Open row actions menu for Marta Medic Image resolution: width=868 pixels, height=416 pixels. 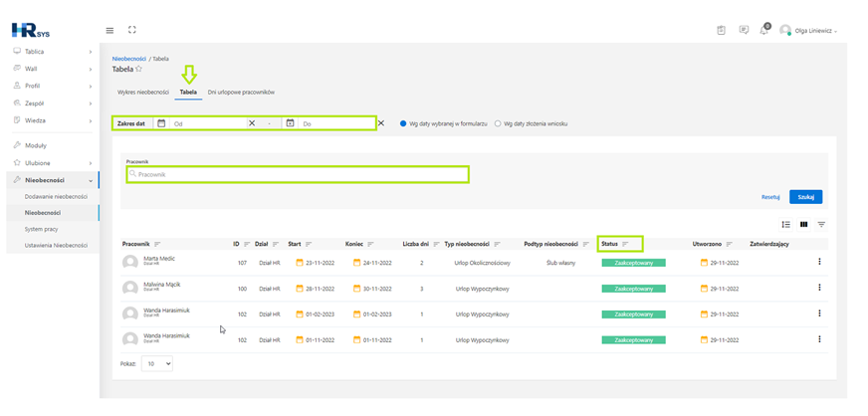pos(820,262)
